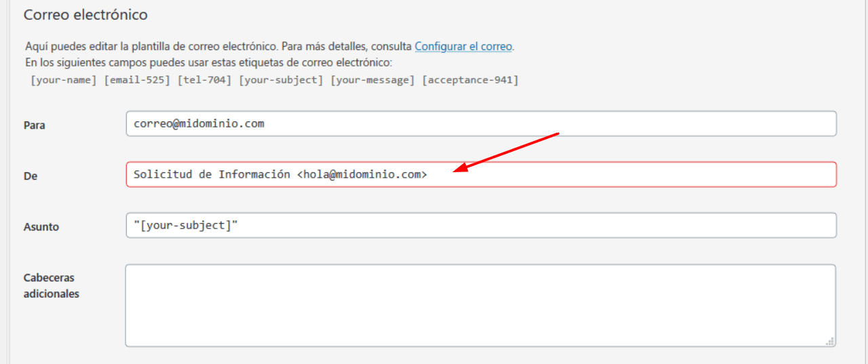This screenshot has height=364, width=868.
Task: Select the [email-525] mail tag
Action: tap(138, 80)
